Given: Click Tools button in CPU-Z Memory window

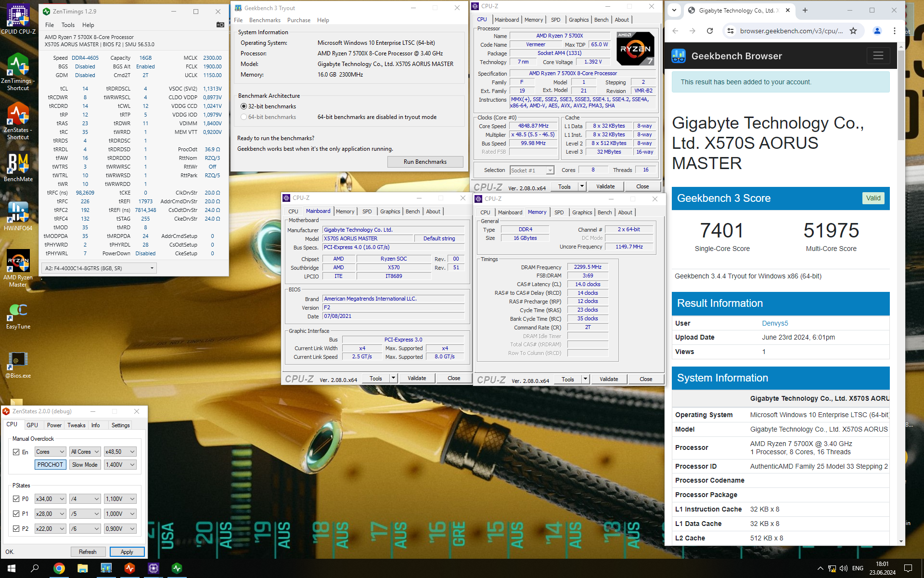Looking at the screenshot, I should [567, 379].
